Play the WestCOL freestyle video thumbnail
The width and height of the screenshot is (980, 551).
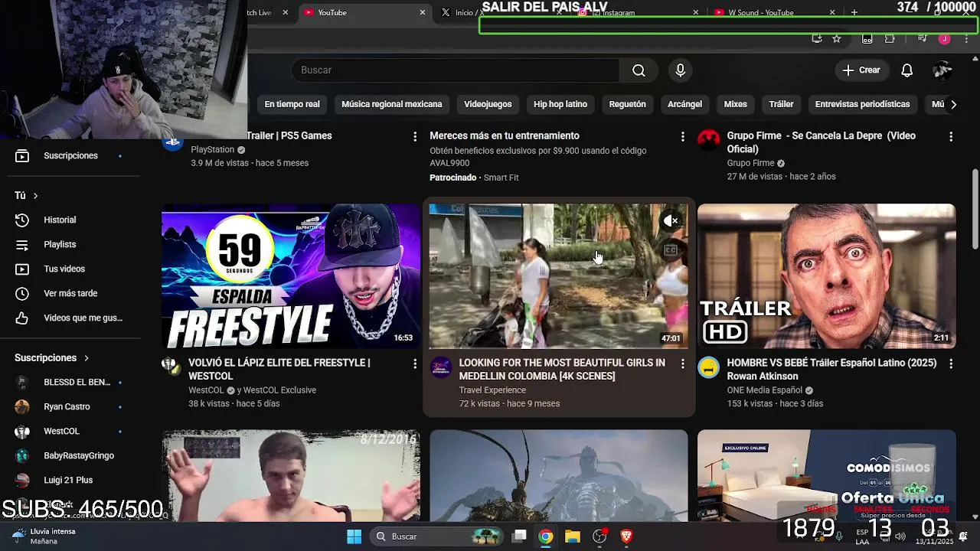(291, 276)
